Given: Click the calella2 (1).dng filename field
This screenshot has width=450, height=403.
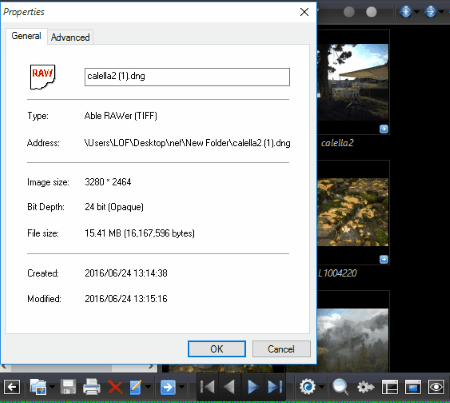Looking at the screenshot, I should coord(187,77).
